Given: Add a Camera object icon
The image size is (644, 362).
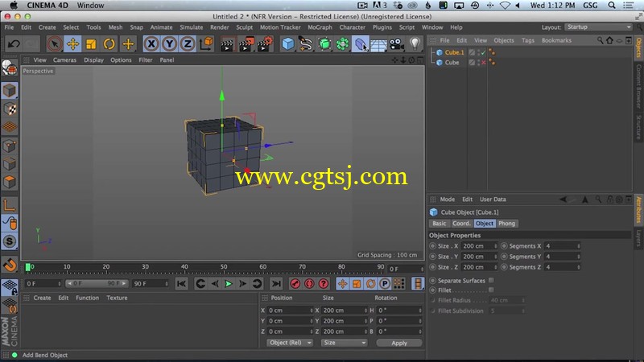Looking at the screenshot, I should (397, 44).
